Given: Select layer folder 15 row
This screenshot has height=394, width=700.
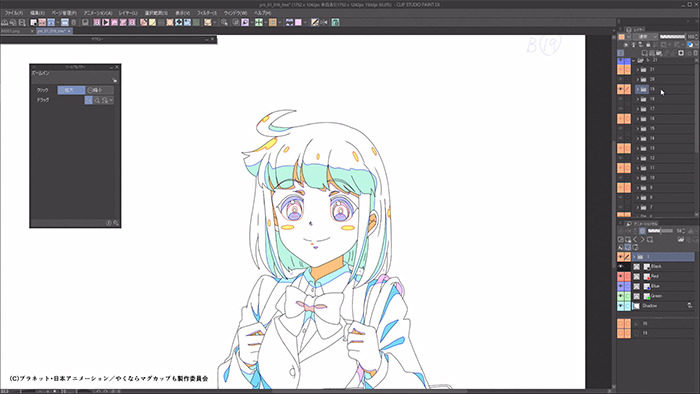Looking at the screenshot, I should point(664,129).
